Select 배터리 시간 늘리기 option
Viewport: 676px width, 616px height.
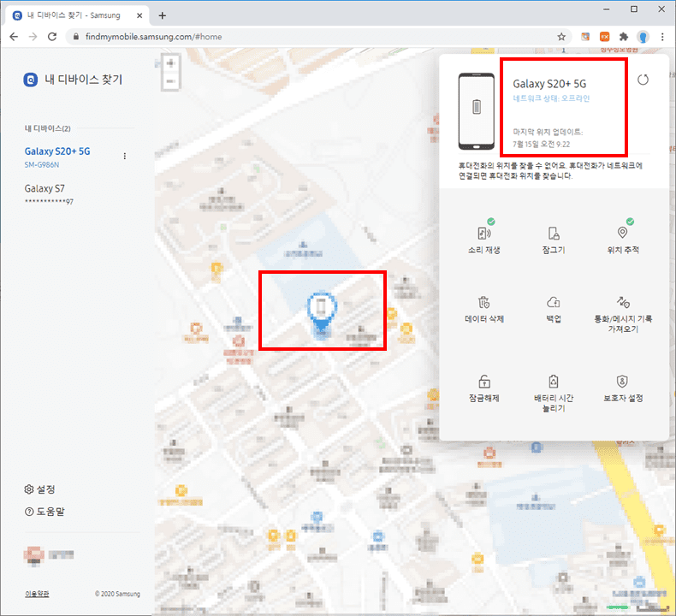(x=554, y=394)
